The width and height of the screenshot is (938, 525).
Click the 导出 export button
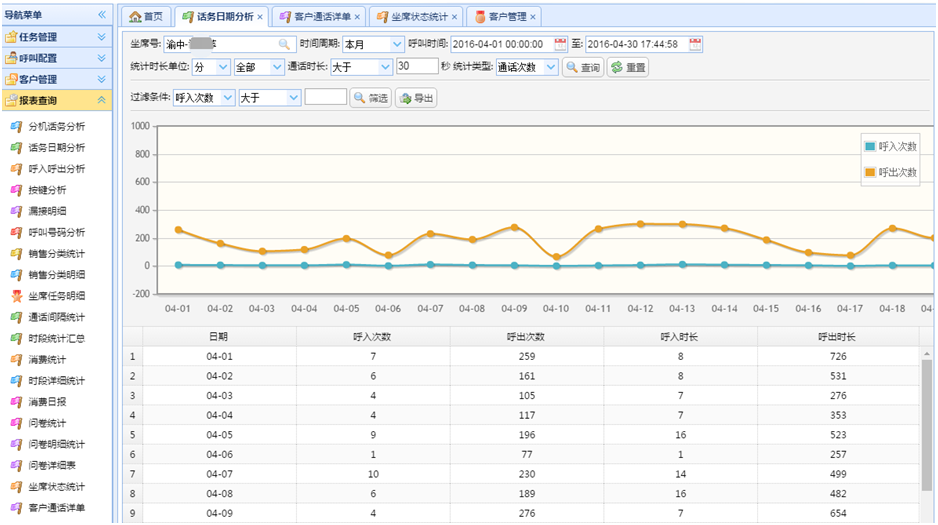click(416, 98)
